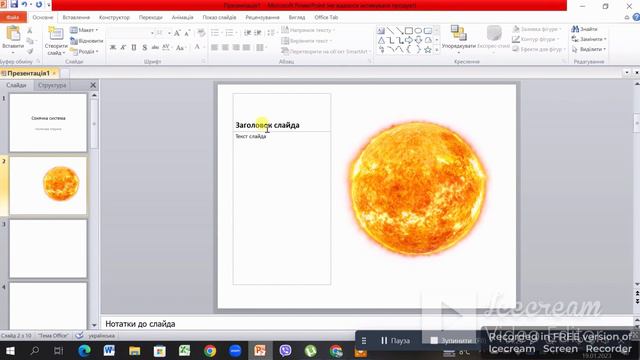Create a new slide with Створити слайд

[x=56, y=41]
